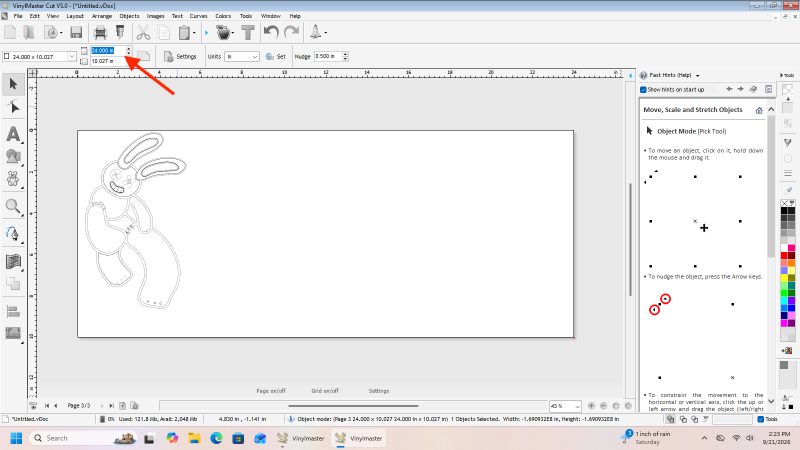
Task: Select the pen curve drawing tool
Action: tap(13, 234)
